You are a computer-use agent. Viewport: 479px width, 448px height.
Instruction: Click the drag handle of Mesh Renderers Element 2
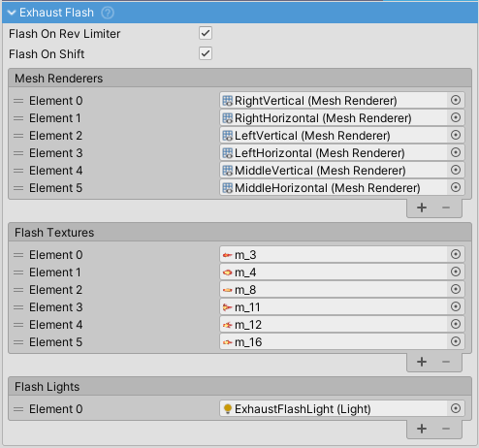point(18,136)
